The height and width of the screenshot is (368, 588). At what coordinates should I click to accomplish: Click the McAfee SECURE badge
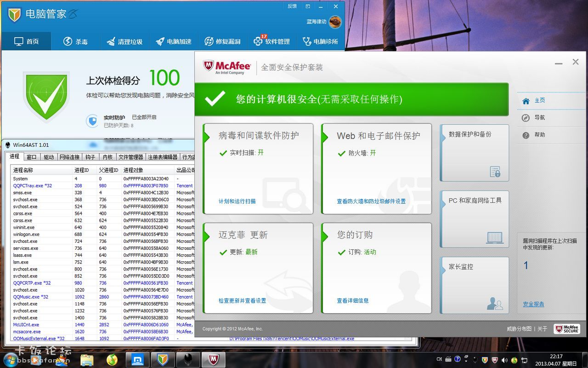coord(567,329)
